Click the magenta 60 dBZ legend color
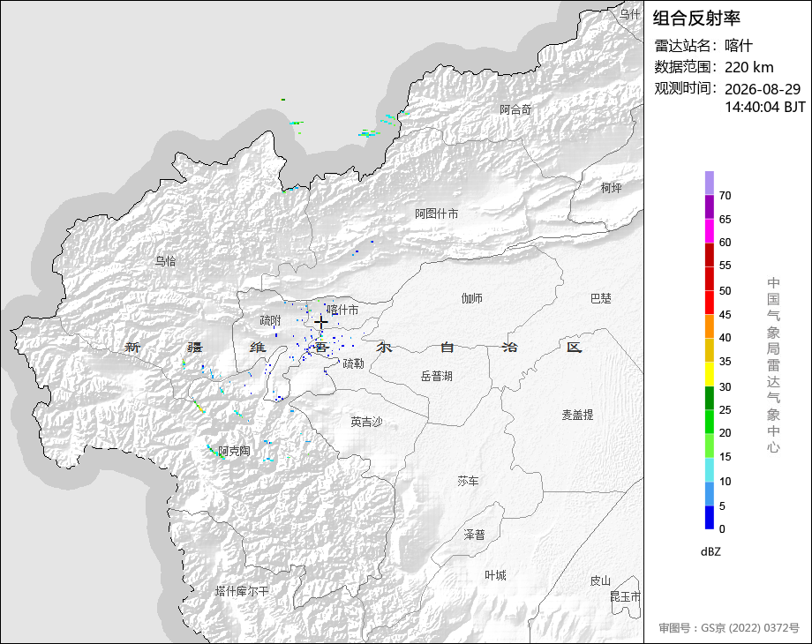The width and height of the screenshot is (812, 644). tap(710, 230)
